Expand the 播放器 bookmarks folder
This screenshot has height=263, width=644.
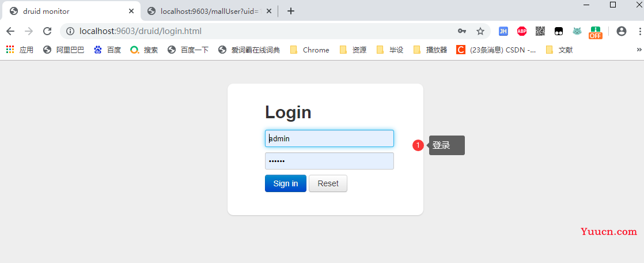point(430,50)
